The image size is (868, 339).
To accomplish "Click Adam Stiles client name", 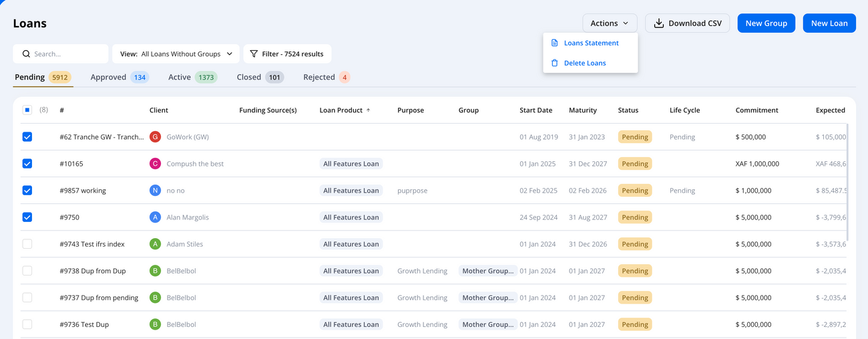I will 185,243.
